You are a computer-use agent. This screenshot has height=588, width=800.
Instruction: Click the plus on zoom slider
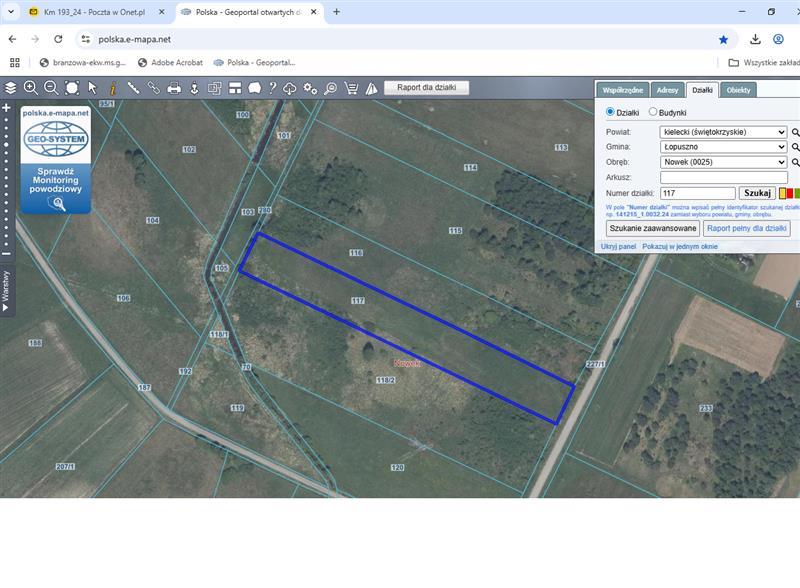click(6, 106)
